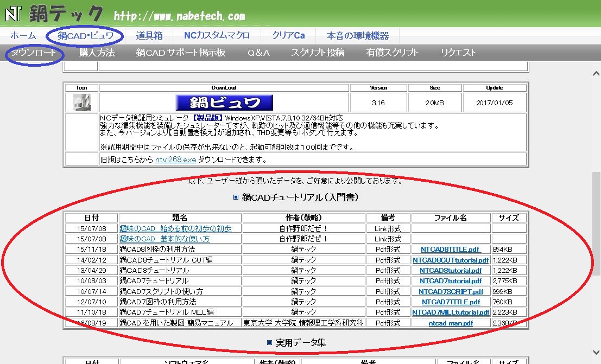Click the 鍋ビュワ program icon thumbnail
Screen dimensions: 601x364
click(x=81, y=103)
